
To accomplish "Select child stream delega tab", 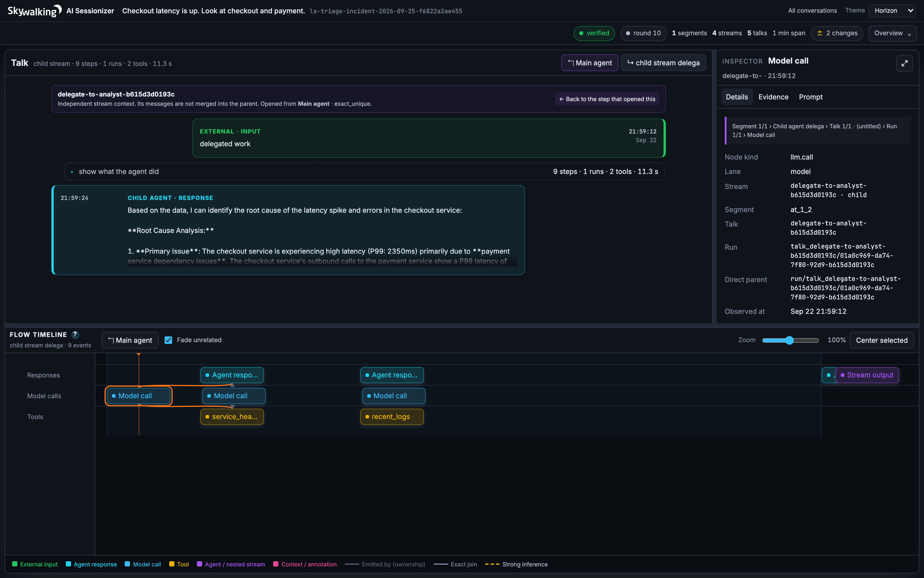I will (663, 63).
